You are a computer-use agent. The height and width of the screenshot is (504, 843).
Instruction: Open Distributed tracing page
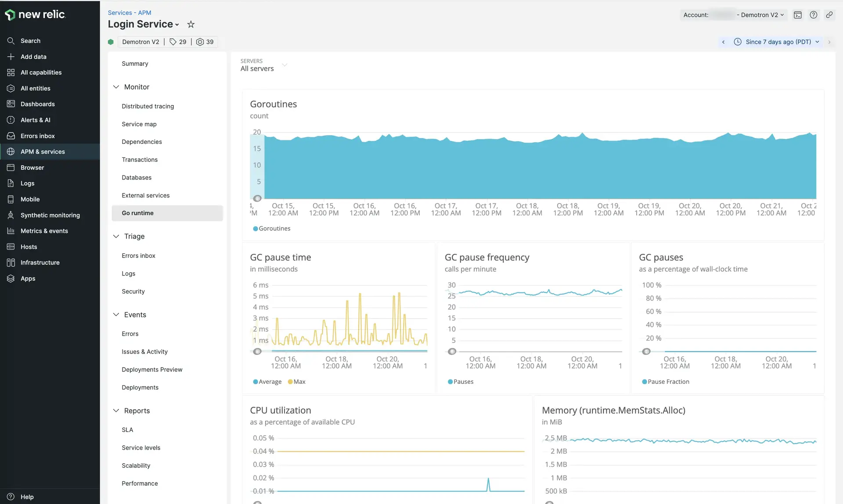[148, 107]
